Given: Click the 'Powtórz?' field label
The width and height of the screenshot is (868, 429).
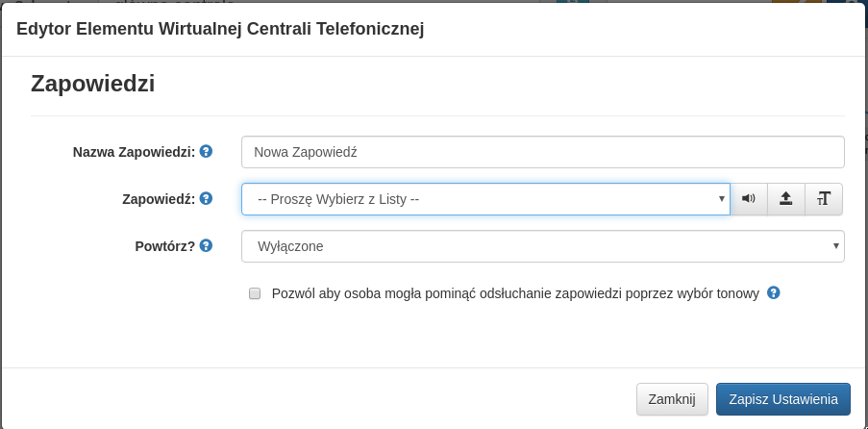Looking at the screenshot, I should pos(164,246).
